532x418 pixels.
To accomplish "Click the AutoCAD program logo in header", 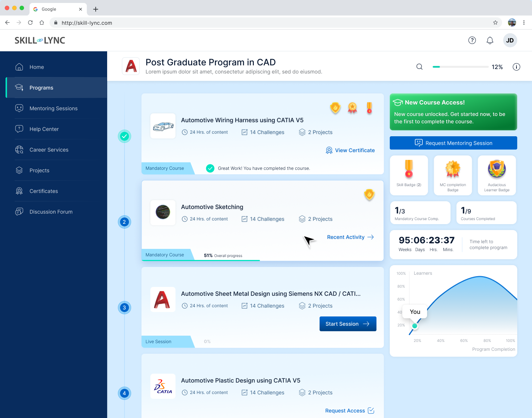I will (131, 66).
